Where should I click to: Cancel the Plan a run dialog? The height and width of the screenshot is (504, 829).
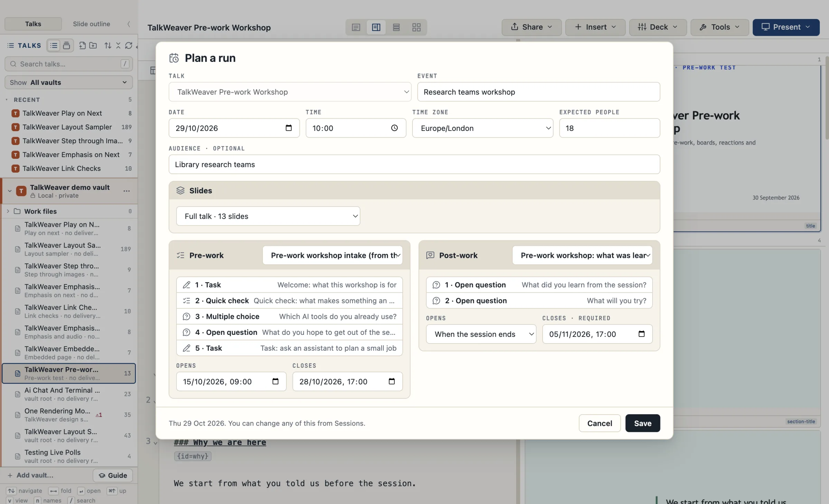click(600, 423)
